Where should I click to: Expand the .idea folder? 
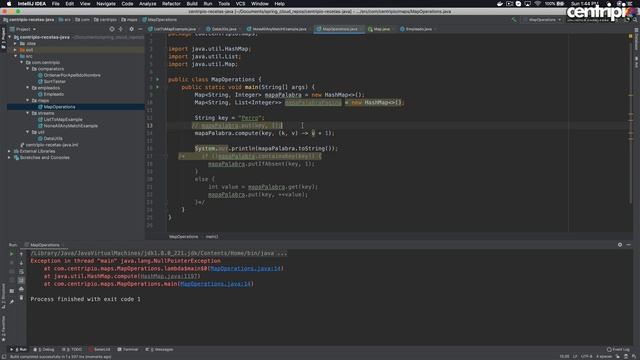click(x=16, y=43)
